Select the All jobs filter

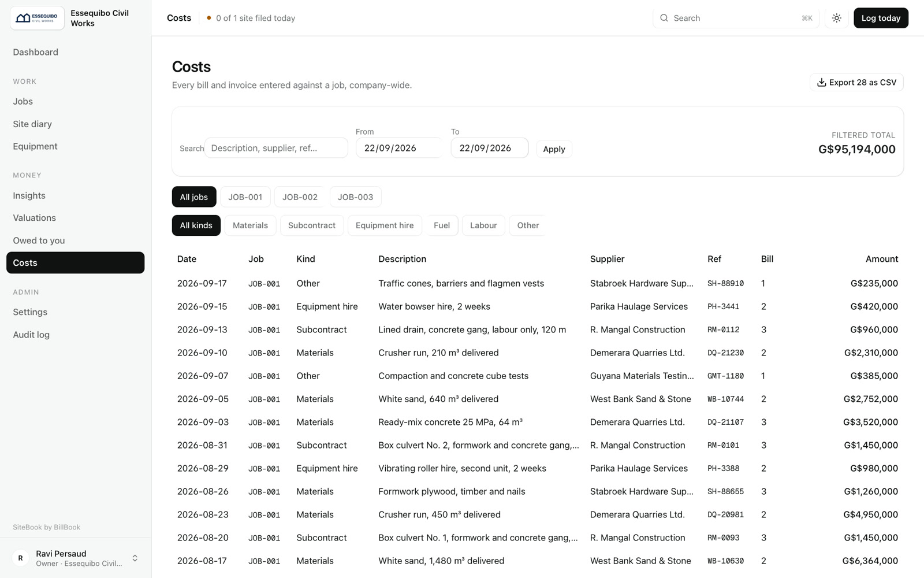point(194,197)
